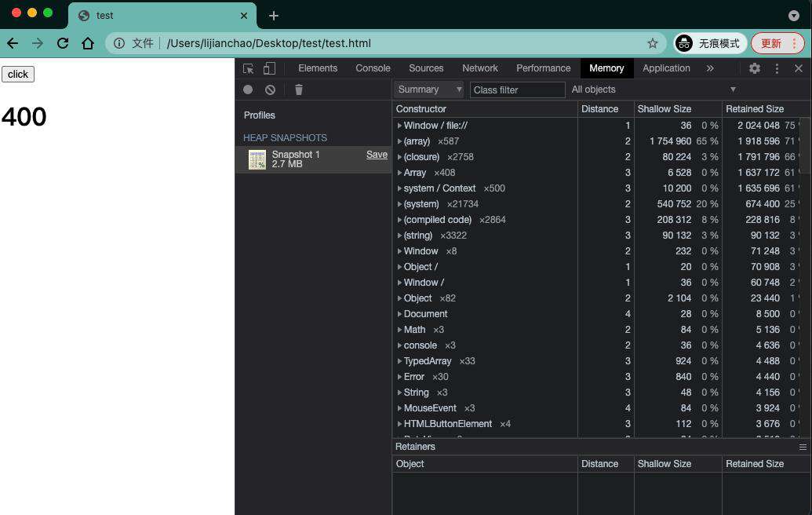
Task: Select the Error ×30 row
Action: point(598,377)
